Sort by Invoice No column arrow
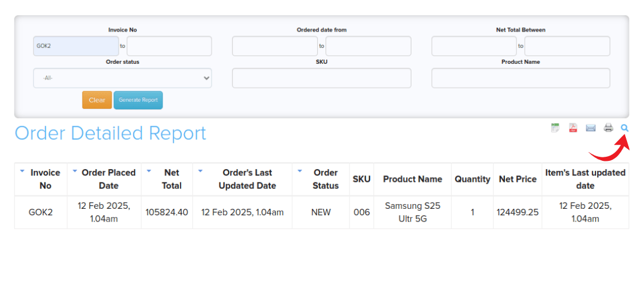This screenshot has height=303, width=644. coord(22,171)
